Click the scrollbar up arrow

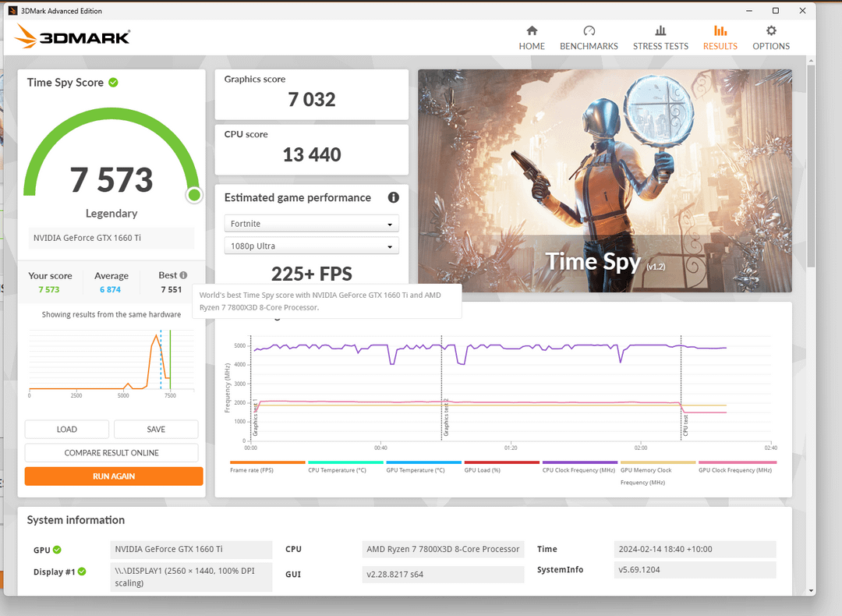click(811, 61)
